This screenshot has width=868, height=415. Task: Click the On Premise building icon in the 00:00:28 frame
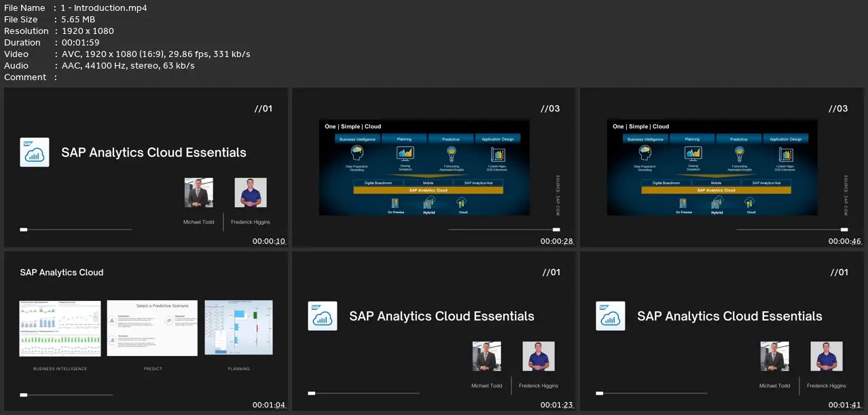395,203
